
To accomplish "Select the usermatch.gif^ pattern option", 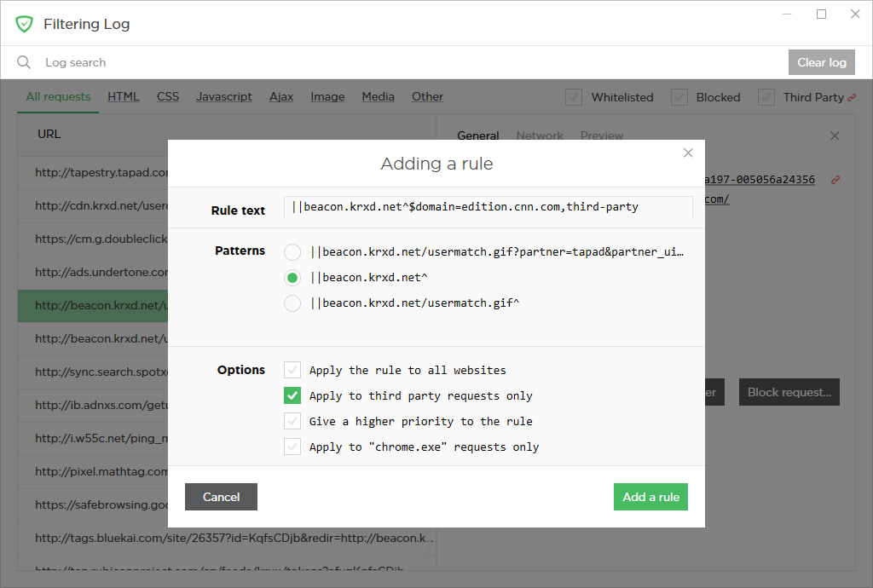I will tap(292, 303).
